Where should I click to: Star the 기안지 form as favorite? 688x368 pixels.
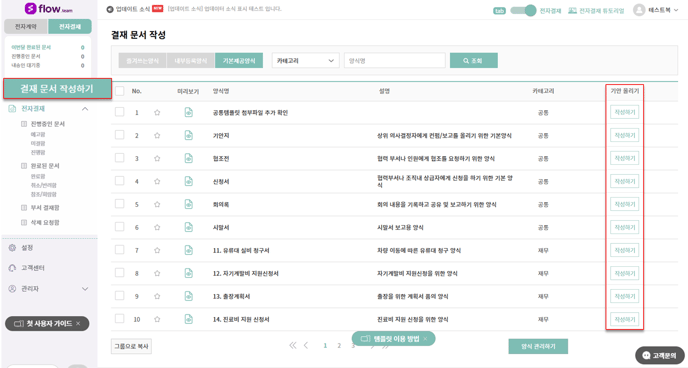157,136
